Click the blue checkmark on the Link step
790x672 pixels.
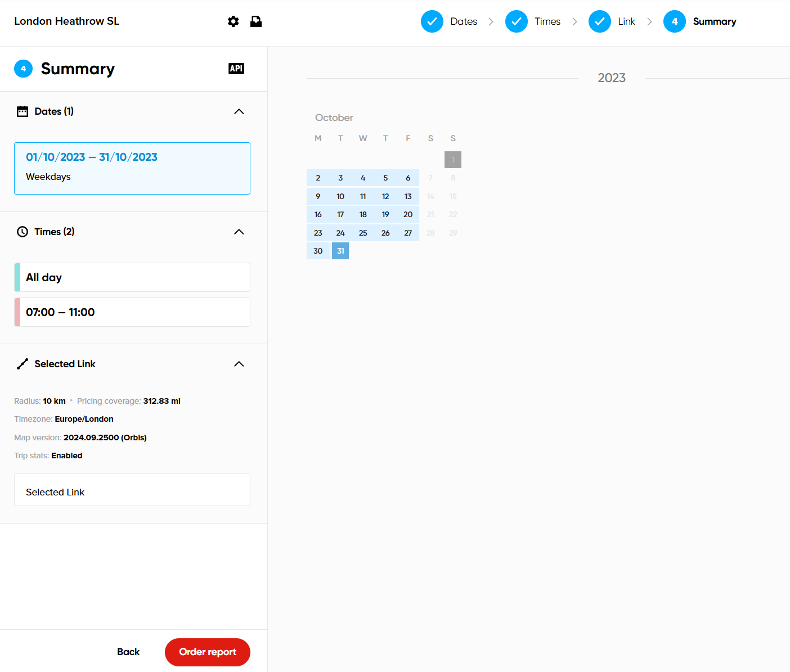click(x=600, y=21)
